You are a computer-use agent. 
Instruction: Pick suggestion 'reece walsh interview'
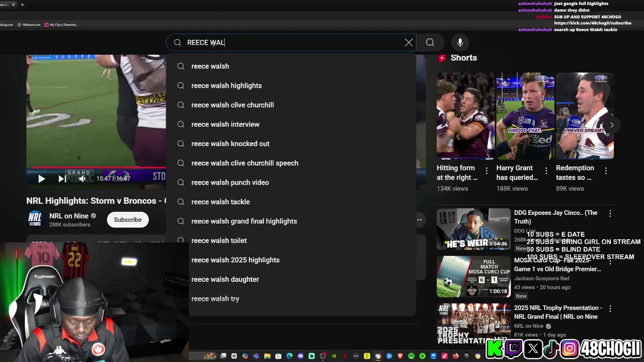click(x=291, y=124)
